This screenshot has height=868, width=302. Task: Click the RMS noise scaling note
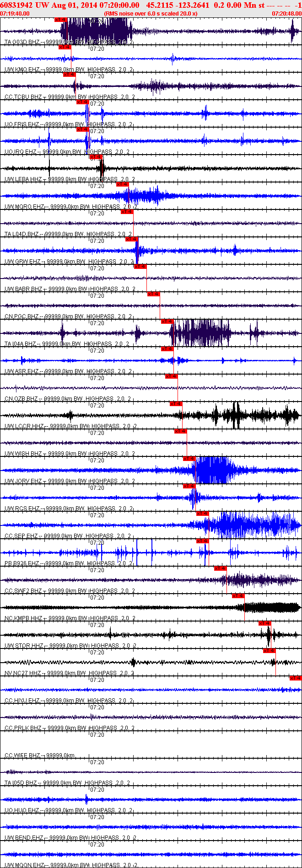click(151, 14)
